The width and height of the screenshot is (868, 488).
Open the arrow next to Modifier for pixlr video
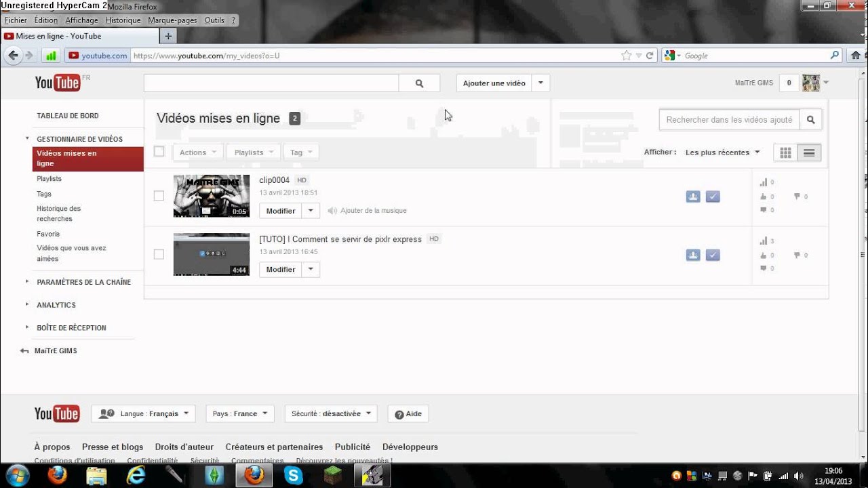click(311, 270)
